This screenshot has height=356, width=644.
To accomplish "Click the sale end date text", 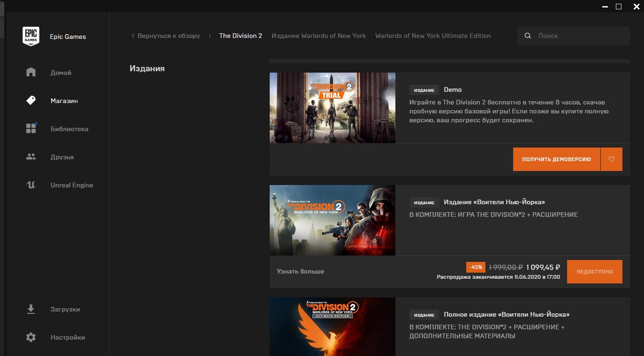I will (x=499, y=277).
